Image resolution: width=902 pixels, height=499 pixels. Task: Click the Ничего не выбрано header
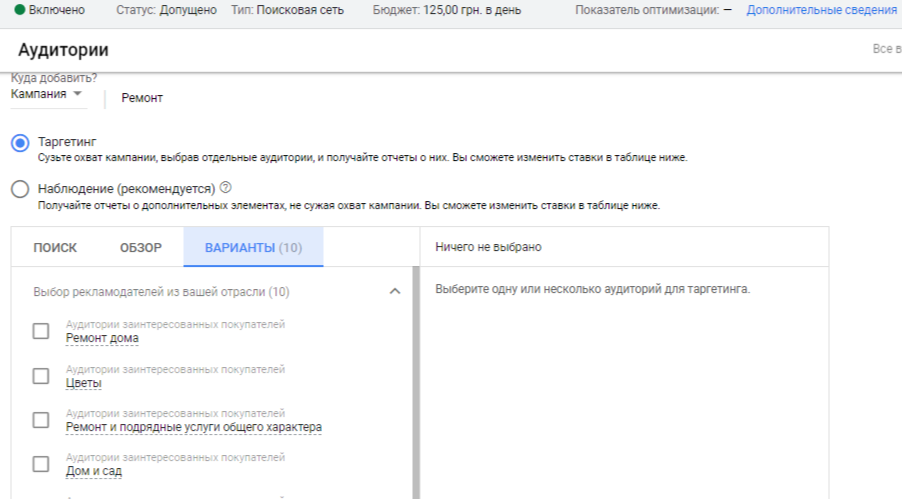pyautogui.click(x=488, y=247)
